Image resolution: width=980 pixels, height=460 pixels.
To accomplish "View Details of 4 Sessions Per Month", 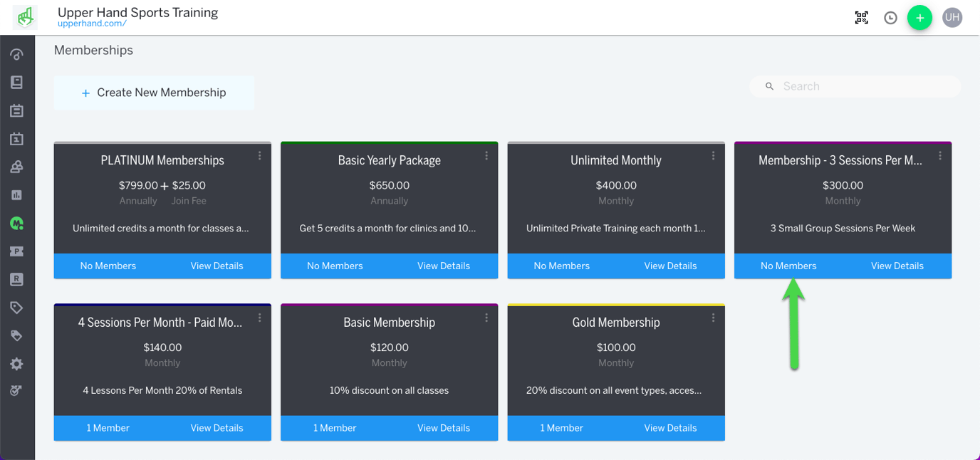I will [x=217, y=428].
